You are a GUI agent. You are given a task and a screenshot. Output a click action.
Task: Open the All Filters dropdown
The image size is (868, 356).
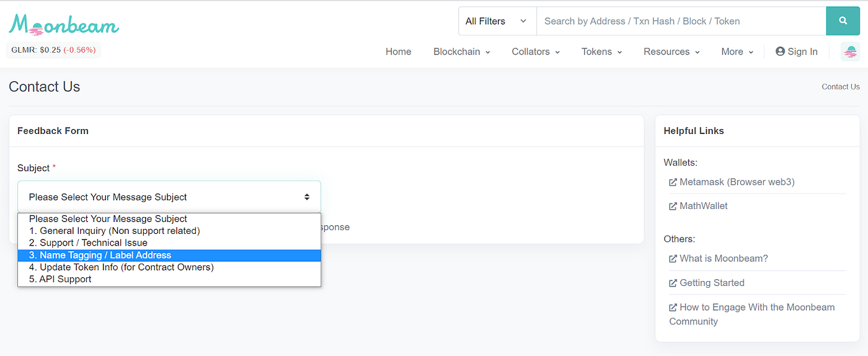pyautogui.click(x=497, y=21)
